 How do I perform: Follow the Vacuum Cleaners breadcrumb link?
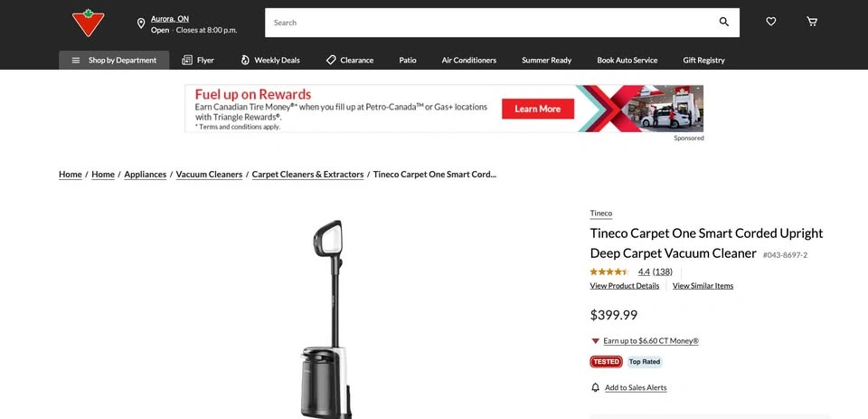(x=209, y=175)
